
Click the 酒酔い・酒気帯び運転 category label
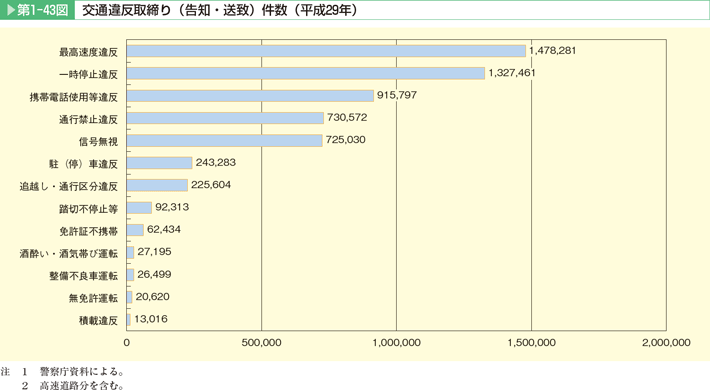(68, 253)
